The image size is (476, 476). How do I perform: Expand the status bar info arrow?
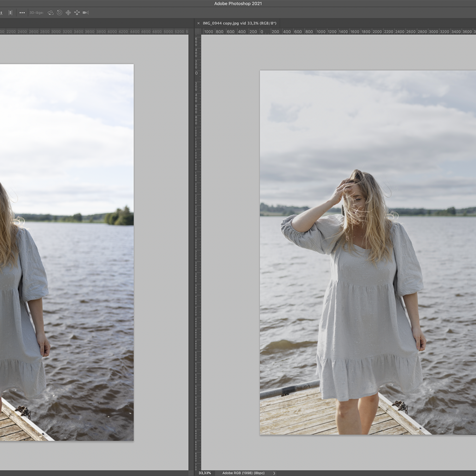pos(274,473)
